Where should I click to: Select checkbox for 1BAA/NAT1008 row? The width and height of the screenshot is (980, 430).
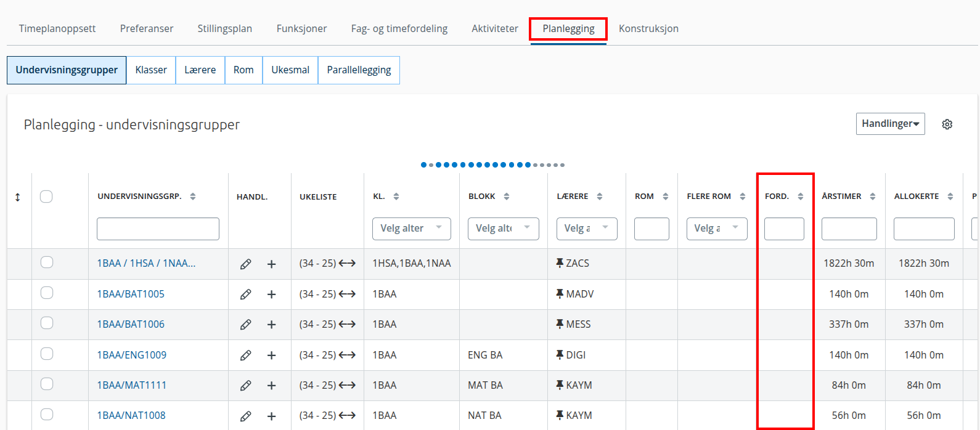pos(47,414)
